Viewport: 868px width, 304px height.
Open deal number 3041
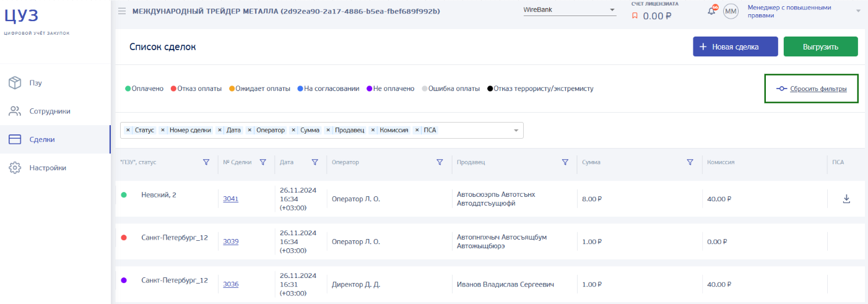click(231, 199)
